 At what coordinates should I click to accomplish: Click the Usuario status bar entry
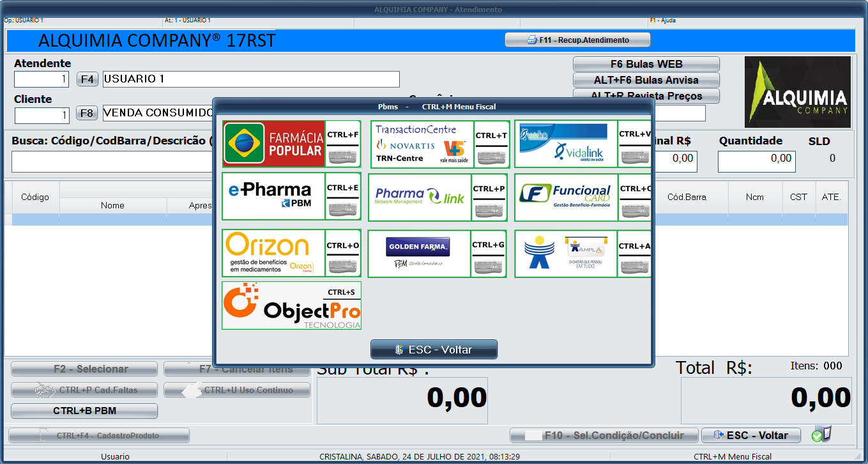tap(115, 456)
